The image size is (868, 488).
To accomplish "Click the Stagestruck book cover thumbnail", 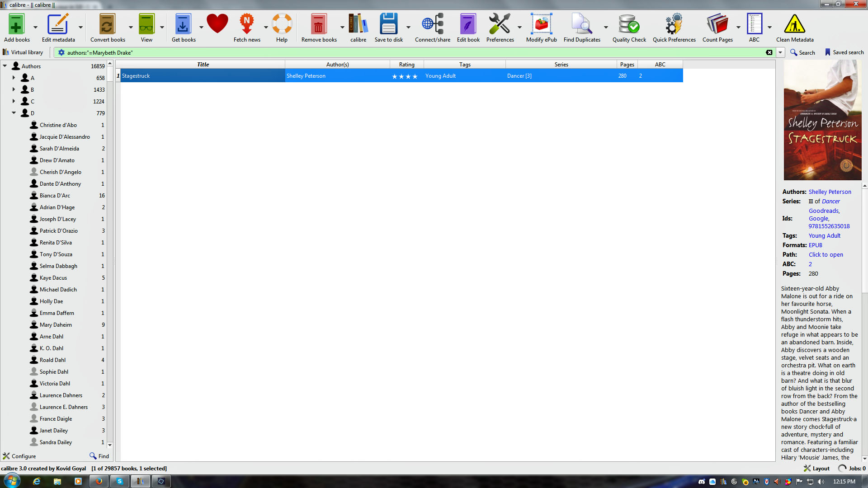I will [822, 120].
